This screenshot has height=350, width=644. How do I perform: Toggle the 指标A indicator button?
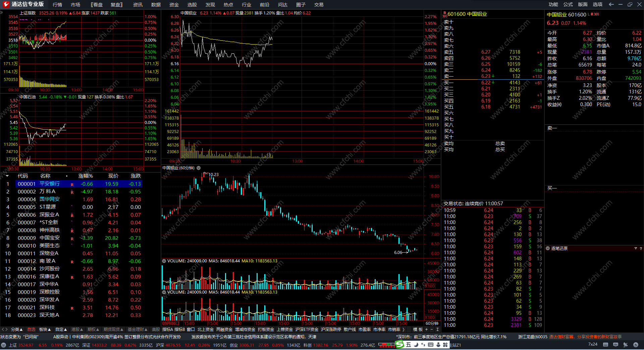167,330
